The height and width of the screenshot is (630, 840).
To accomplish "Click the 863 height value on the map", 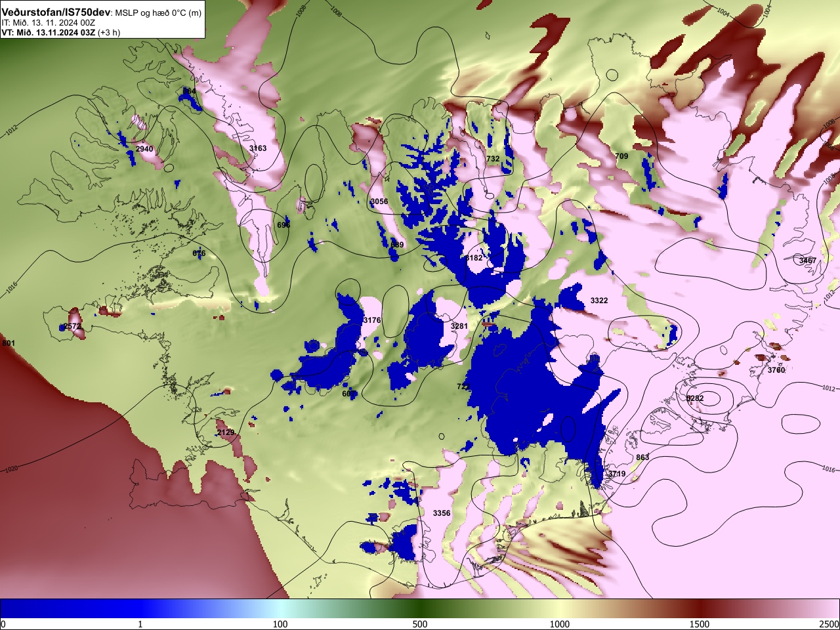I will click(x=642, y=457).
